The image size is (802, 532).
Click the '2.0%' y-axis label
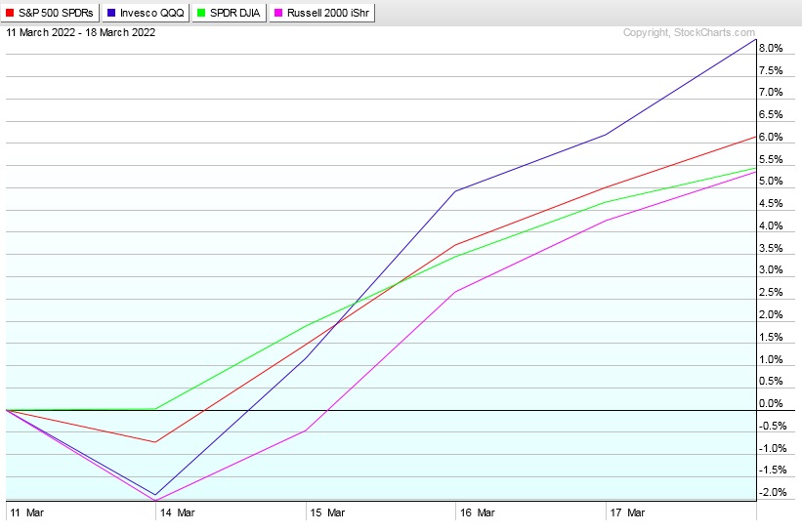tap(771, 314)
